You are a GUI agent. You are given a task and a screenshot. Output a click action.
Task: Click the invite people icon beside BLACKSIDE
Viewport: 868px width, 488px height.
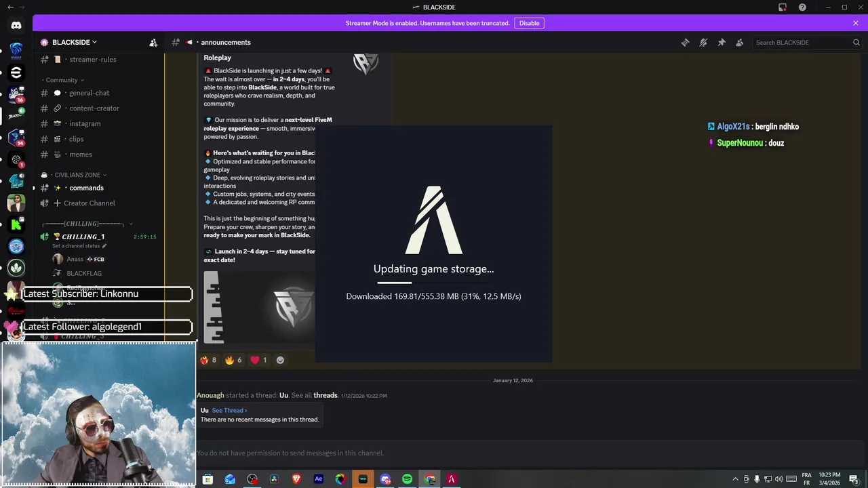(153, 42)
